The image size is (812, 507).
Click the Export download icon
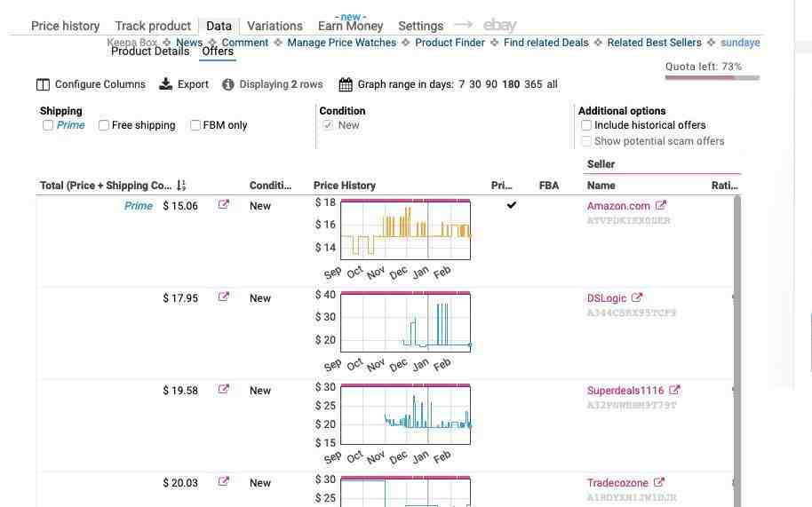click(x=166, y=83)
